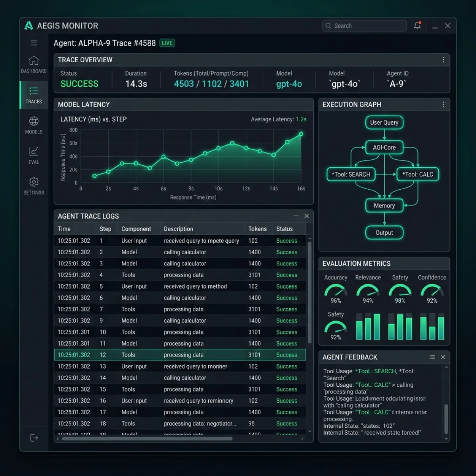Screen dimensions: 476x476
Task: Select log row 'received query to method'
Action: [180, 286]
